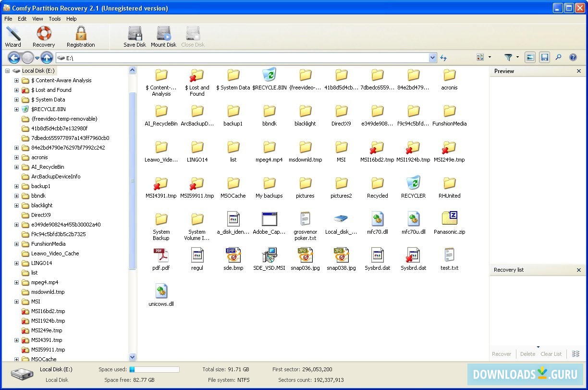The width and height of the screenshot is (588, 390).
Task: Click the Help question mark icon
Action: tap(573, 57)
